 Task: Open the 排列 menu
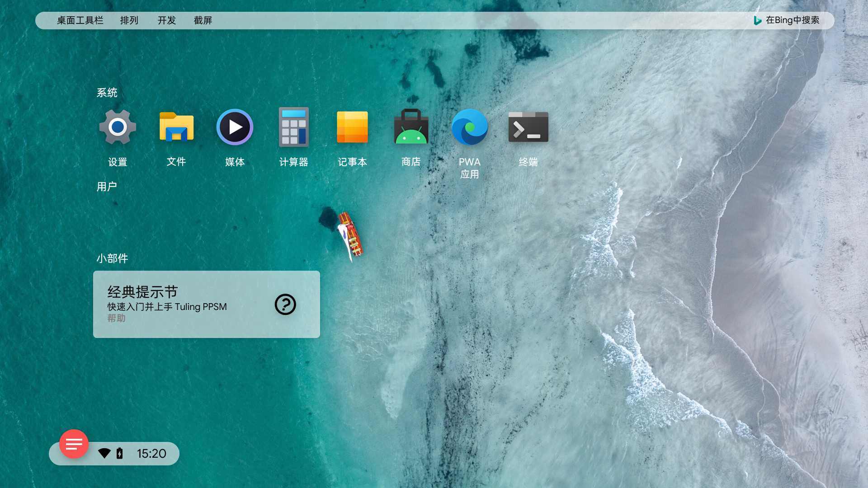(129, 20)
